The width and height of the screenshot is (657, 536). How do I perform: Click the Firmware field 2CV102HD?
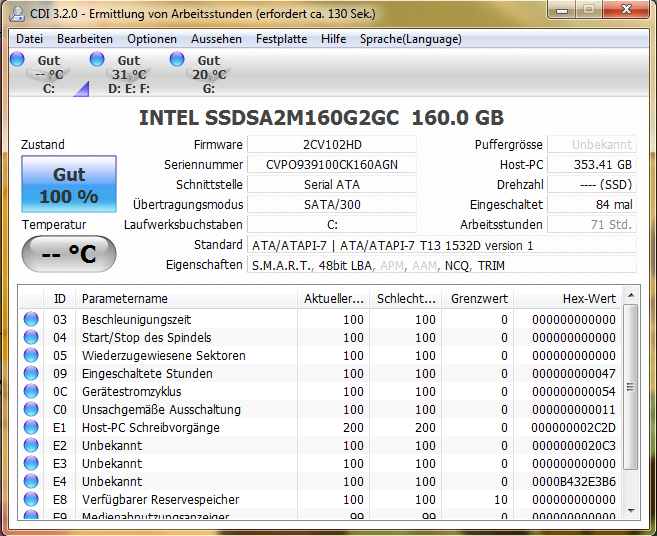(x=332, y=145)
